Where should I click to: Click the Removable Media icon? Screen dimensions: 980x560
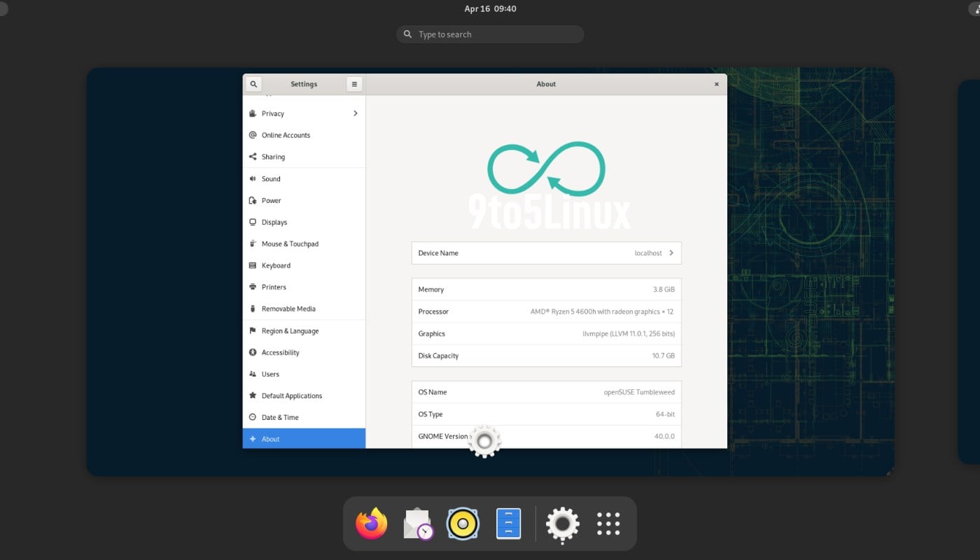[253, 309]
